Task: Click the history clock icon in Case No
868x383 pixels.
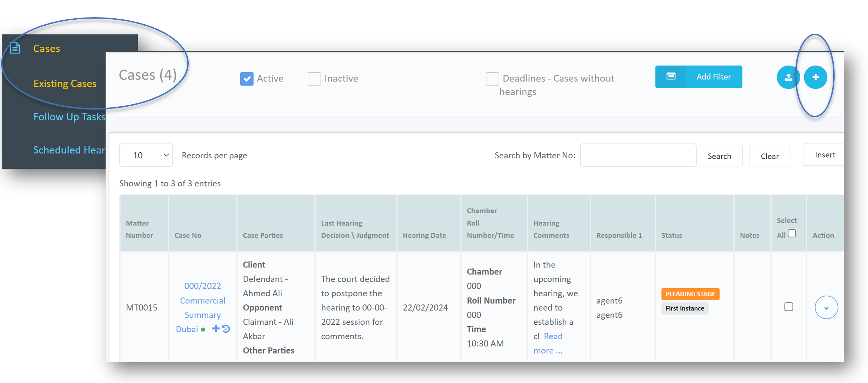Action: click(x=226, y=329)
